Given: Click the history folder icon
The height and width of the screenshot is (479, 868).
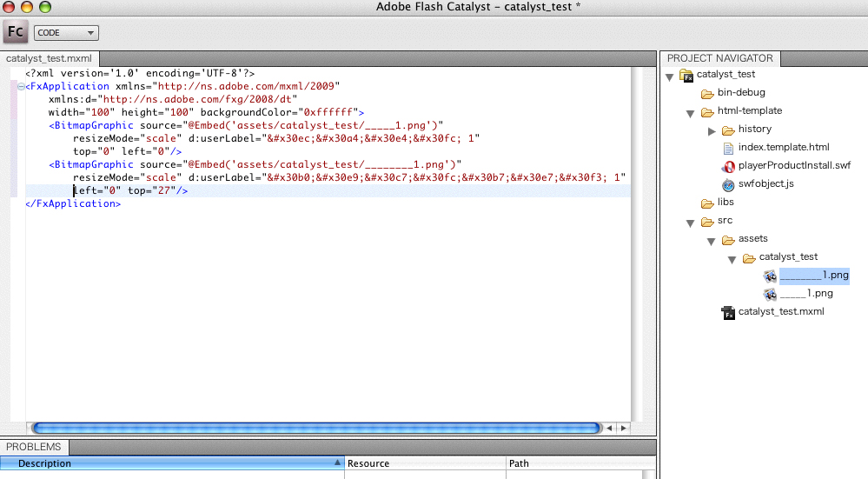Looking at the screenshot, I should coord(728,130).
